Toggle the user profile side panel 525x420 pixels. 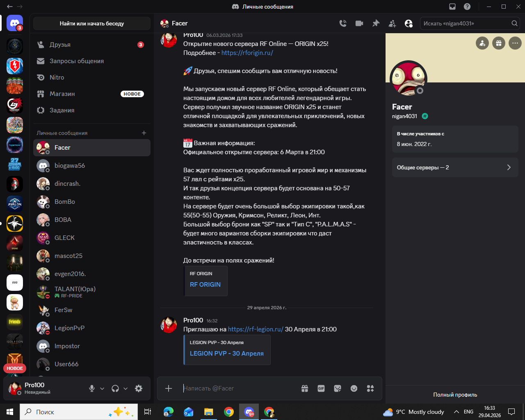(x=409, y=23)
